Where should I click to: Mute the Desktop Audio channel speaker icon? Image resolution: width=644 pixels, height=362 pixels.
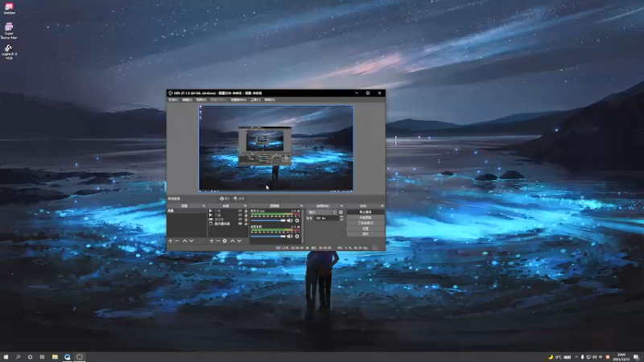[x=290, y=237]
